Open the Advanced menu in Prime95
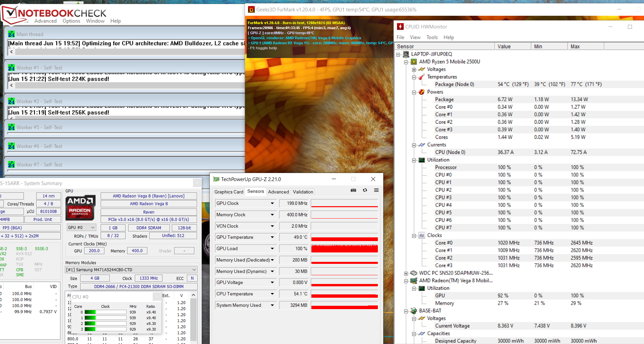Screen dimensions: 644x344 coord(46,21)
